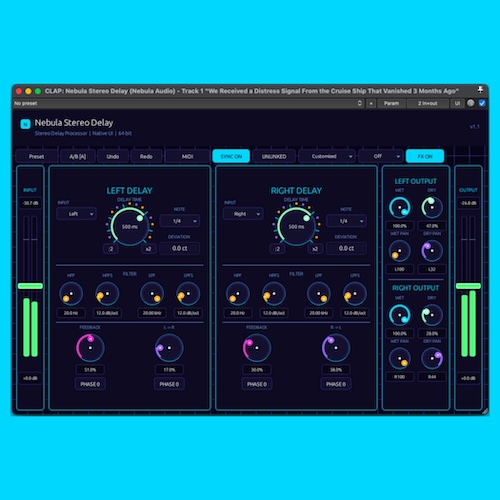Open the 2 in+out routing menu
This screenshot has width=500, height=500.
tap(428, 103)
